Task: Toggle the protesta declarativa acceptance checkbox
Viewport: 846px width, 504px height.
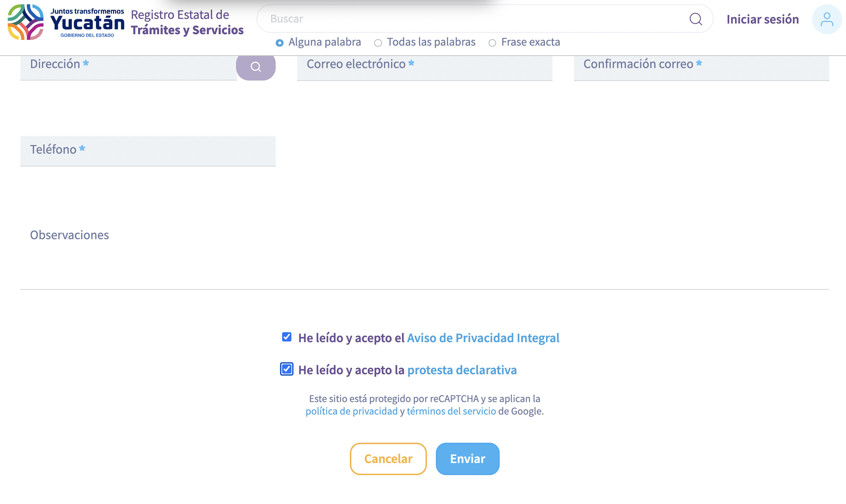Action: pos(287,369)
